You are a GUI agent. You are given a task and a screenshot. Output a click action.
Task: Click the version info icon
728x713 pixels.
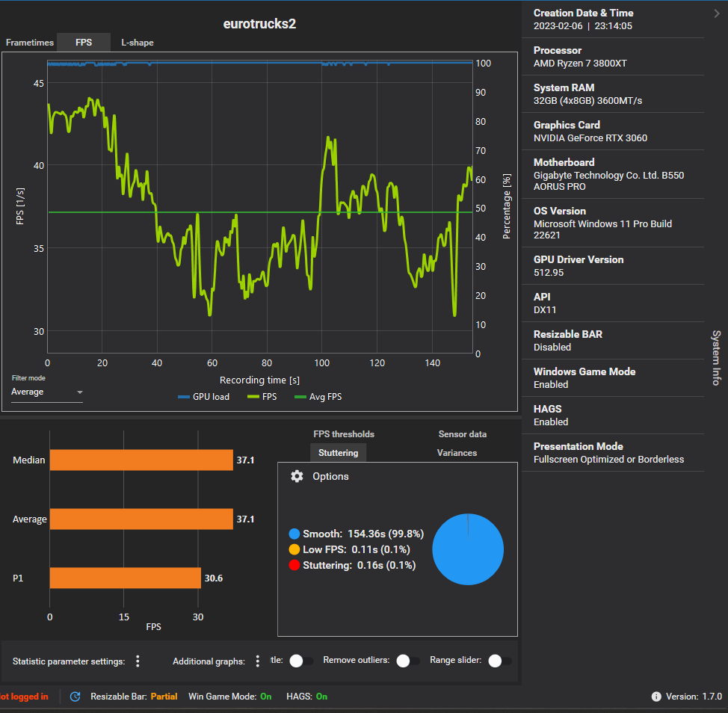point(656,697)
